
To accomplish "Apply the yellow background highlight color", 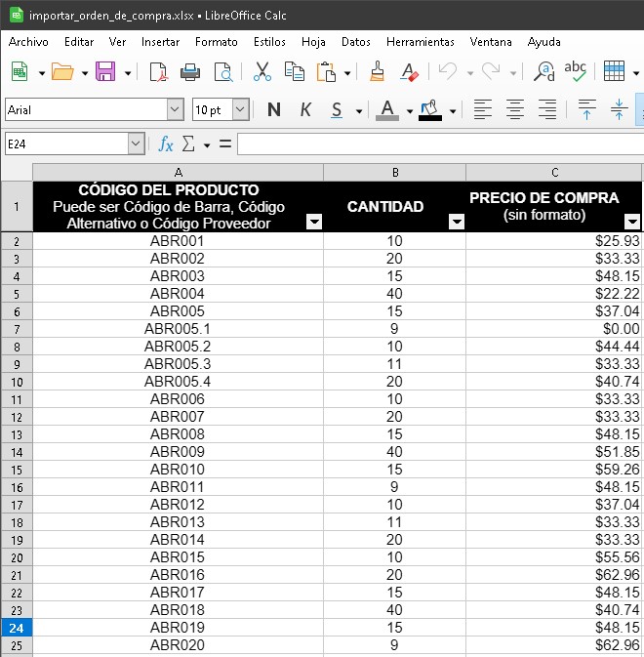I will point(430,109).
